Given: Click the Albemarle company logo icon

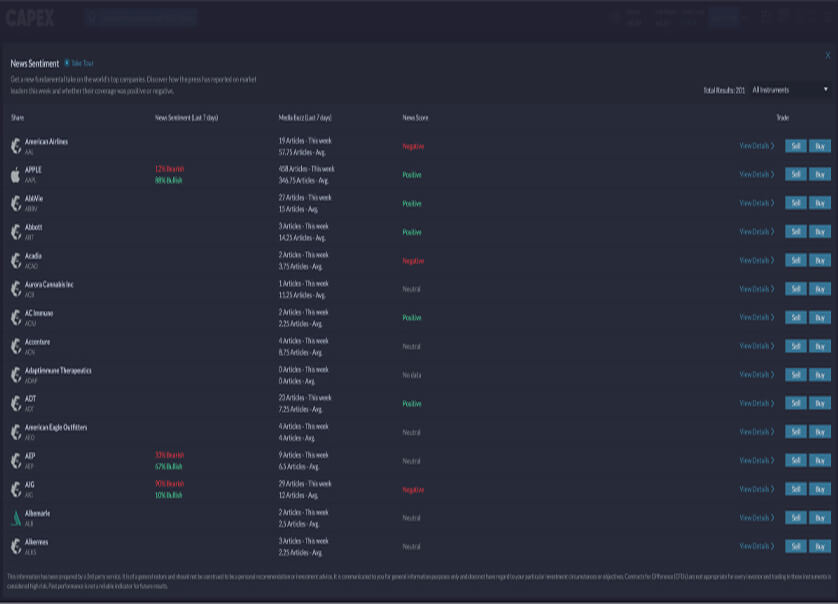Looking at the screenshot, I should pos(15,518).
